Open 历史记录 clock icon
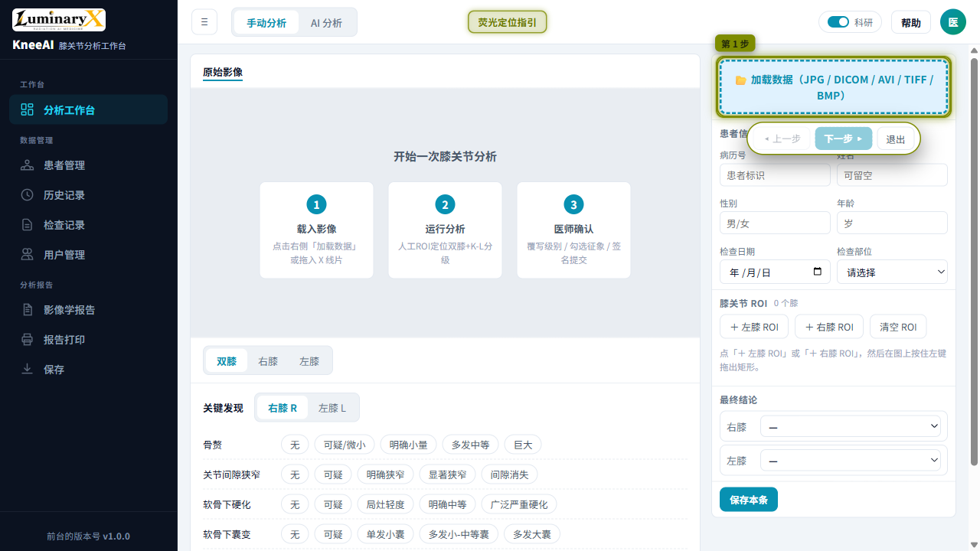Image resolution: width=980 pixels, height=551 pixels. pyautogui.click(x=28, y=195)
